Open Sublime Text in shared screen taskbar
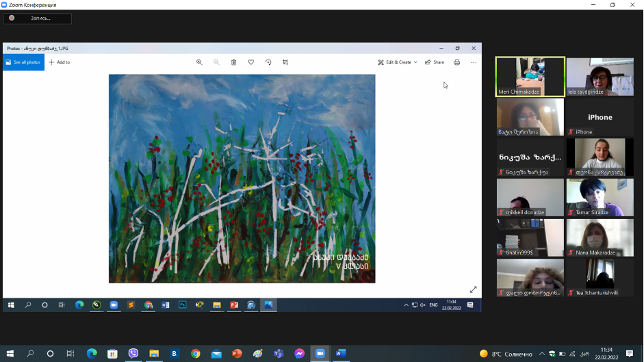 click(131, 305)
